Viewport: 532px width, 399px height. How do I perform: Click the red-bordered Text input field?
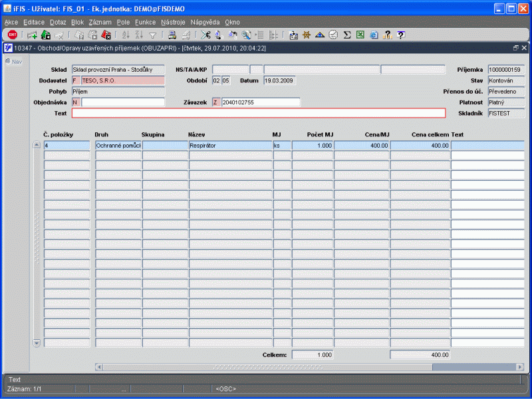point(258,113)
